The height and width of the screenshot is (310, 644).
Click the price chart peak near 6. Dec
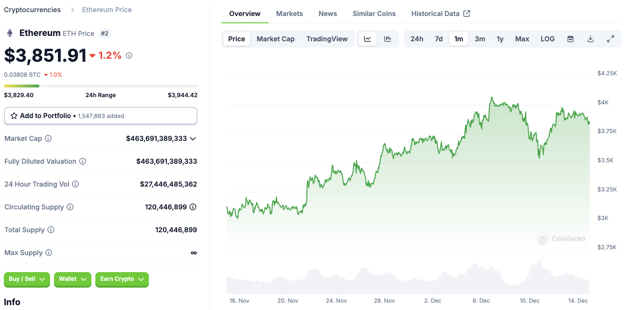point(492,98)
